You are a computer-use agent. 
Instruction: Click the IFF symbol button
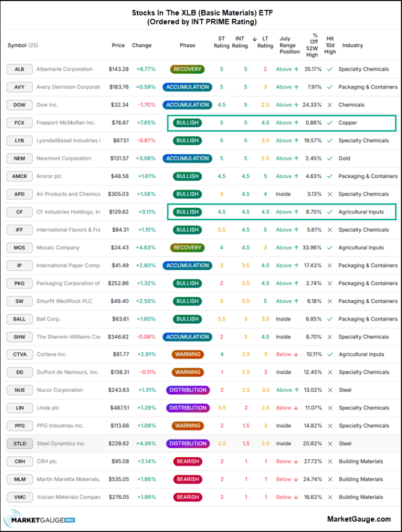pyautogui.click(x=19, y=230)
